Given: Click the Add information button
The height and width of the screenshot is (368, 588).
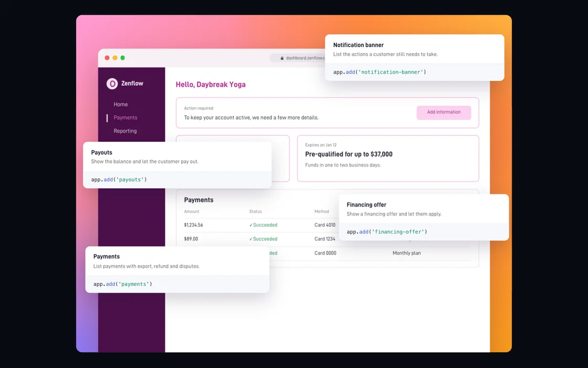Looking at the screenshot, I should tap(444, 113).
